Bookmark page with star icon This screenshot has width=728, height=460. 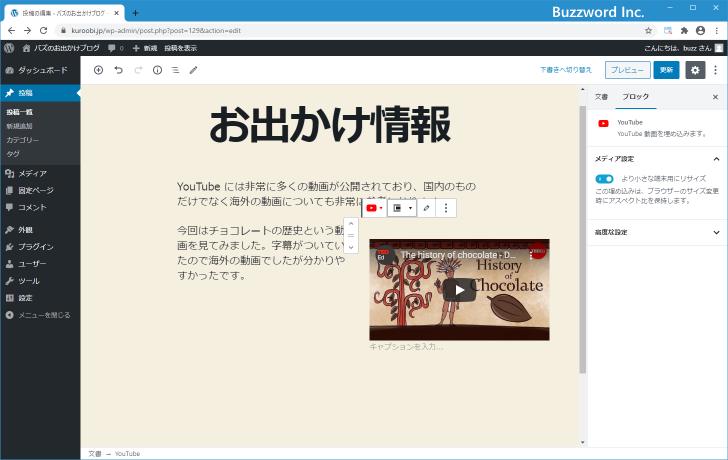tap(649, 31)
